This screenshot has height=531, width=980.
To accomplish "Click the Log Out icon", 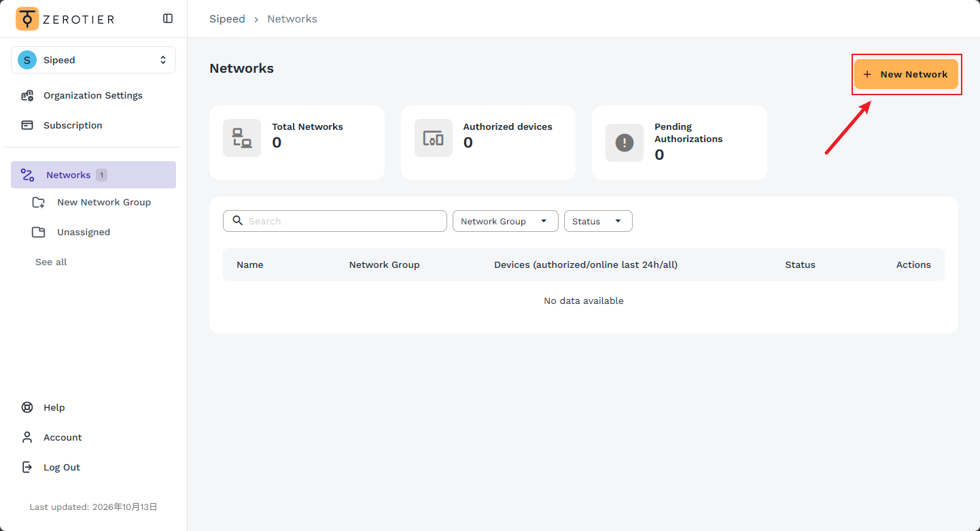I will point(27,467).
